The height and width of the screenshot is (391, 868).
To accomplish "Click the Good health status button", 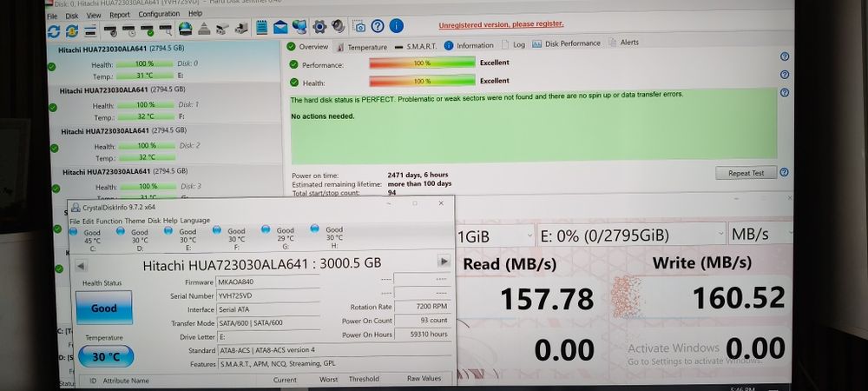I will tap(103, 308).
